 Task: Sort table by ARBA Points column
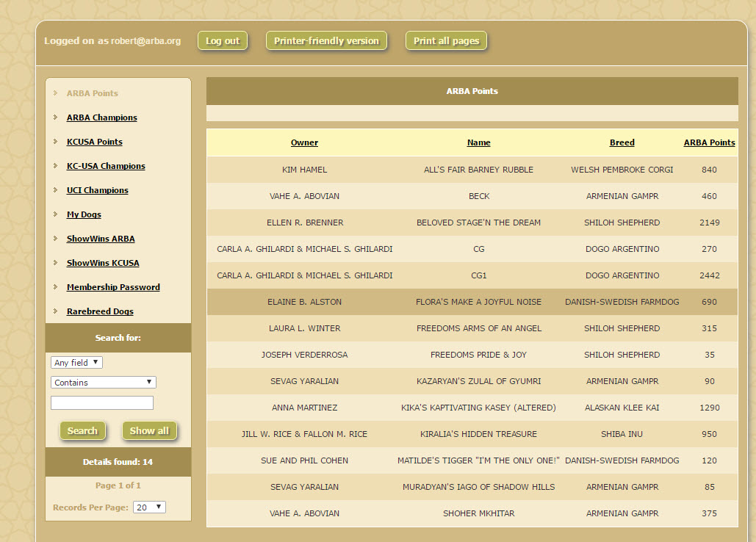709,142
